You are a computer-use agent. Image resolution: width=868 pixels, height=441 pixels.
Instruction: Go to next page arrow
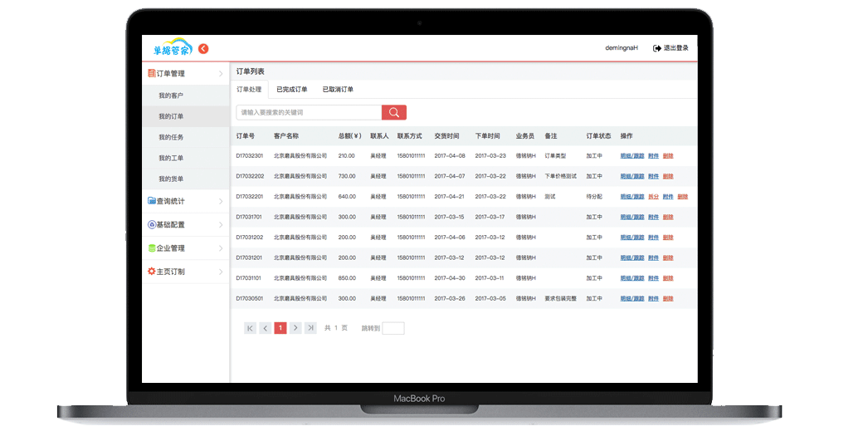[295, 328]
